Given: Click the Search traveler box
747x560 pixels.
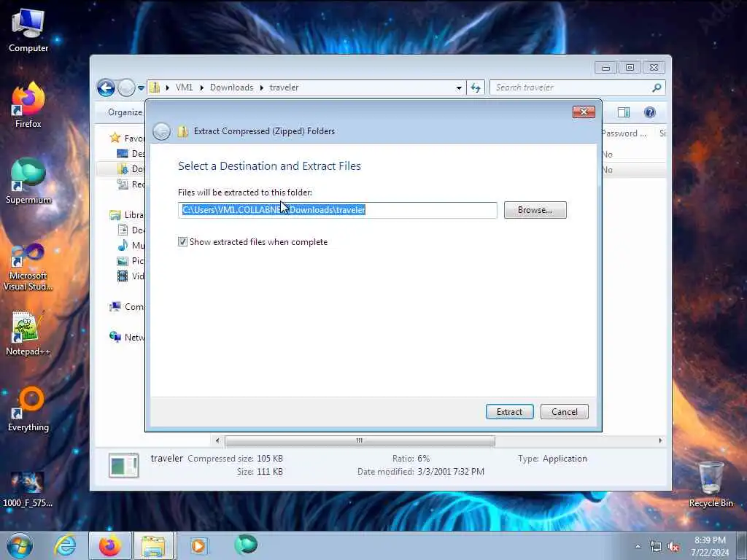Looking at the screenshot, I should 572,87.
